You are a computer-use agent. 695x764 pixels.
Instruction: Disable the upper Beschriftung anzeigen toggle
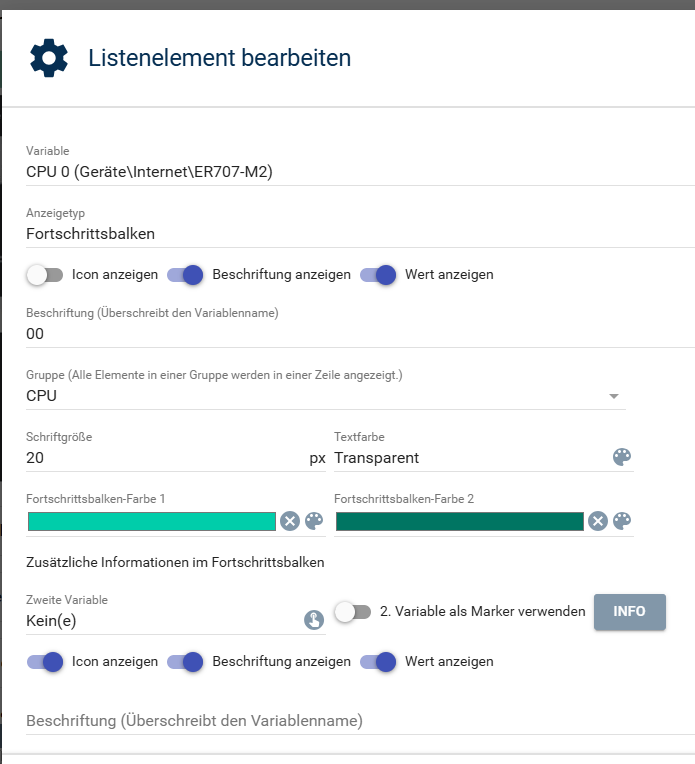pos(185,275)
